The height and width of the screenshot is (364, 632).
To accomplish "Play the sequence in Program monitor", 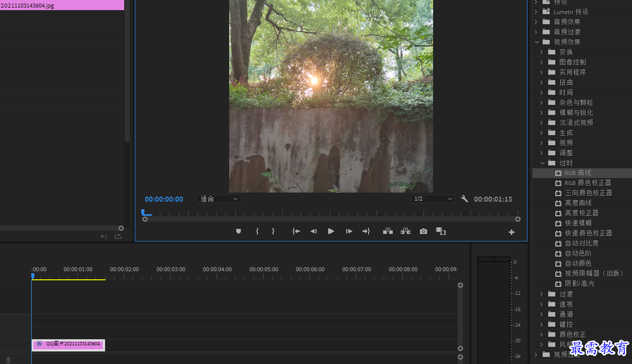I will [x=331, y=231].
